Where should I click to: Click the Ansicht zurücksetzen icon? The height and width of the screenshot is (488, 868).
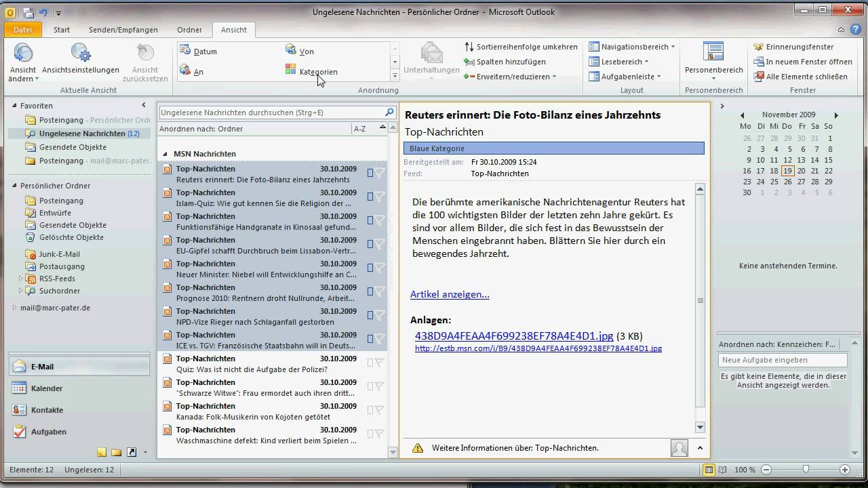click(145, 53)
